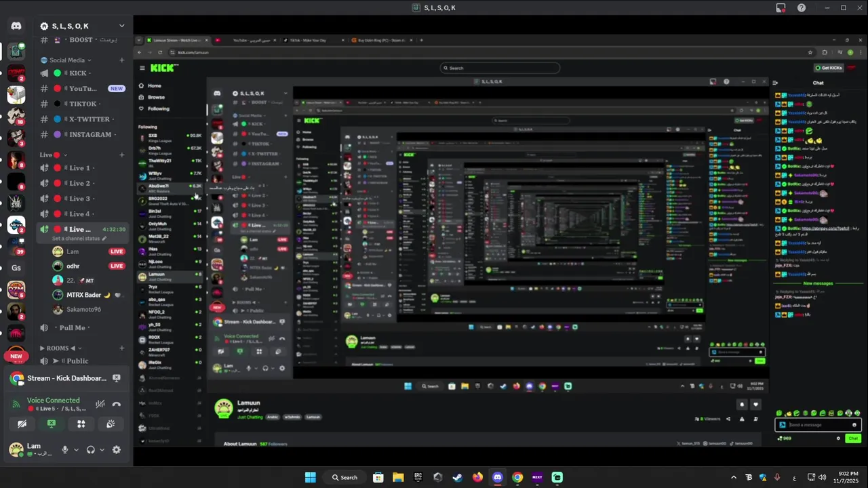Open the Gs server in sidebar
The image size is (868, 488).
[x=16, y=268]
